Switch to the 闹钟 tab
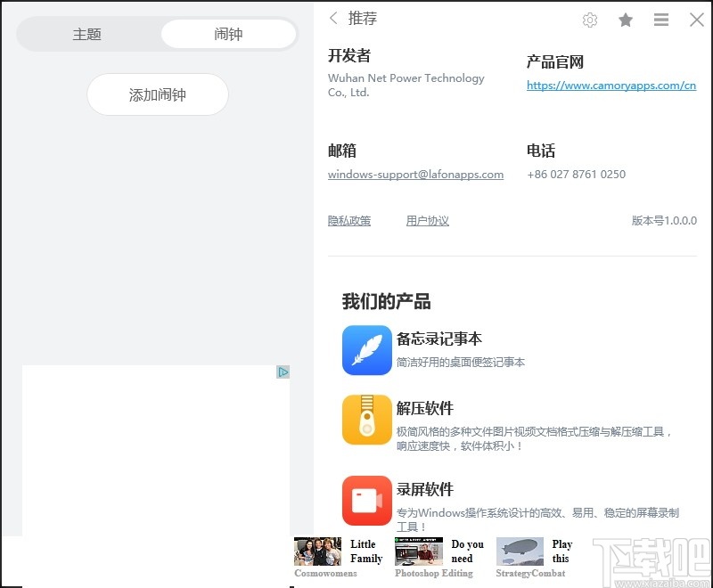Image resolution: width=713 pixels, height=588 pixels. 228,34
